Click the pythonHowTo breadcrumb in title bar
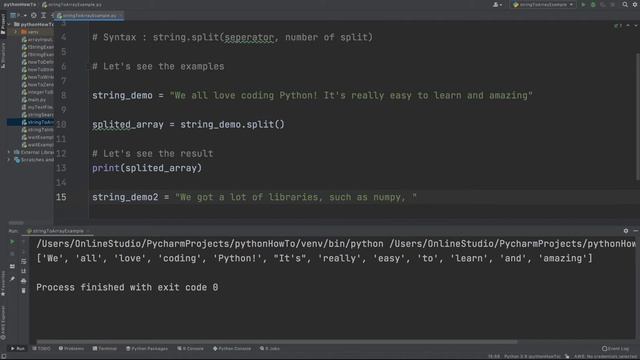This screenshot has height=360, width=640. coord(20,4)
